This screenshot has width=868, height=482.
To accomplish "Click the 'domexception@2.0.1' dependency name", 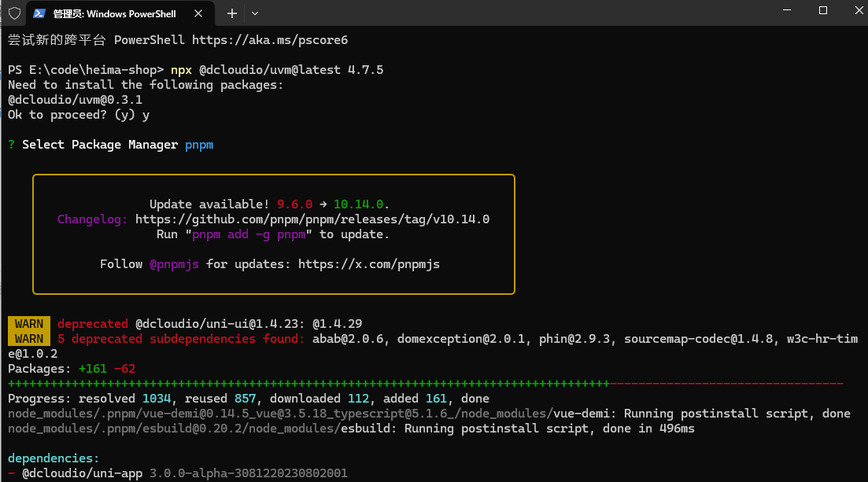I will pos(461,339).
